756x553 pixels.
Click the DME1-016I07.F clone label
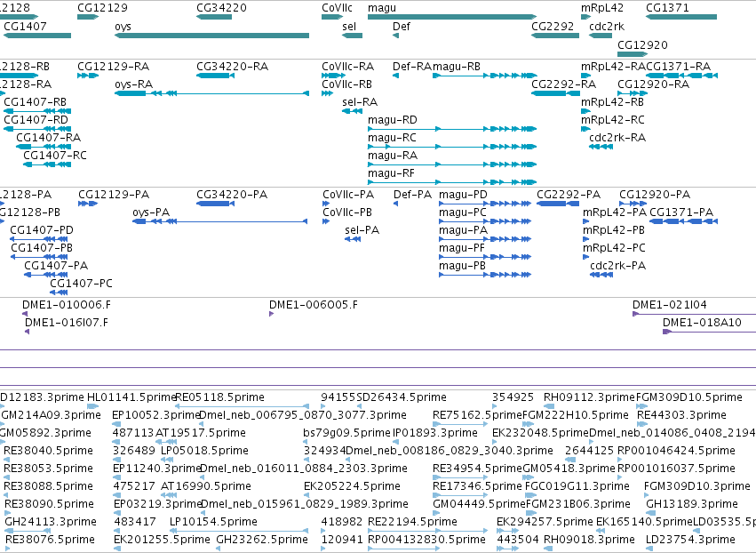coord(67,323)
